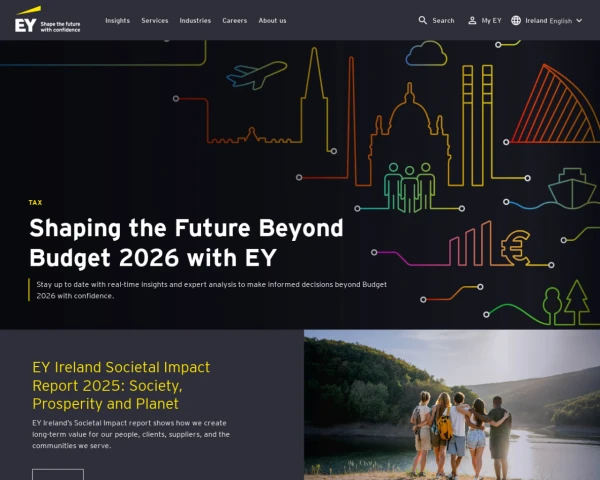The height and width of the screenshot is (480, 600).
Task: Select the Ireland English locale text
Action: pyautogui.click(x=548, y=21)
